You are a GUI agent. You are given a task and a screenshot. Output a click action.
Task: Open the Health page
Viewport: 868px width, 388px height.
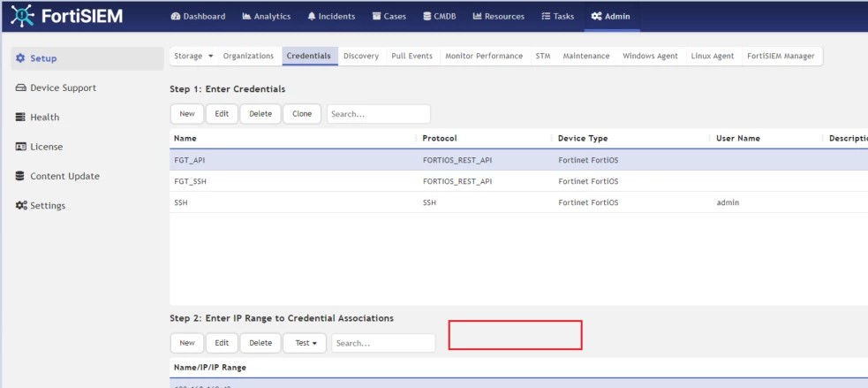(x=45, y=117)
